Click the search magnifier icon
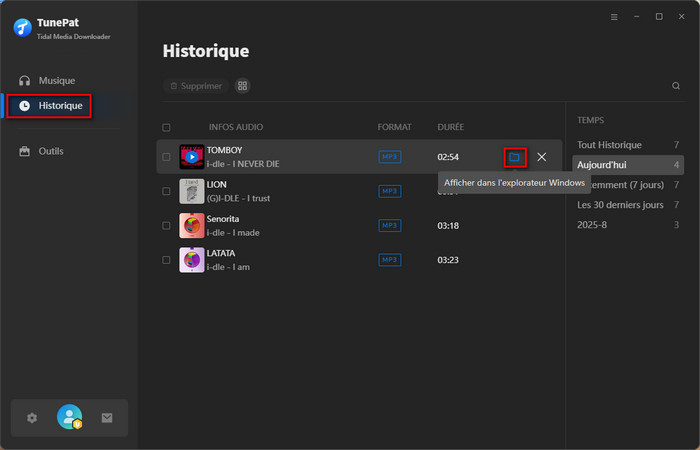 coord(676,86)
